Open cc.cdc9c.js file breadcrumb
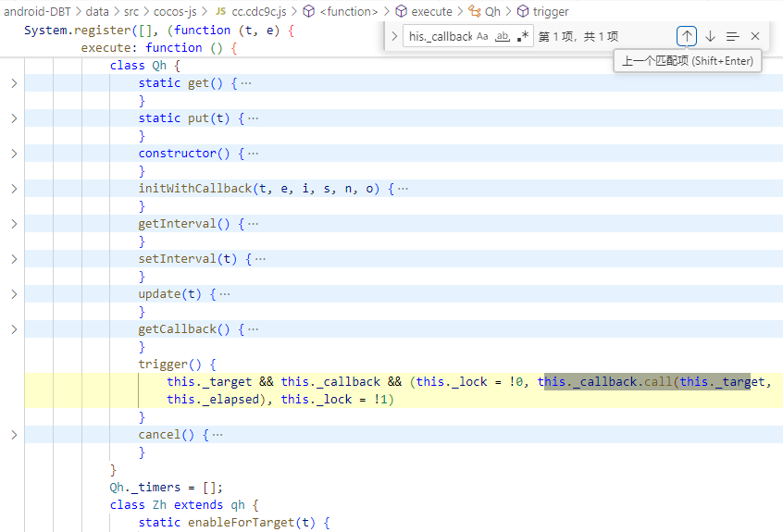This screenshot has height=532, width=783. click(x=259, y=11)
